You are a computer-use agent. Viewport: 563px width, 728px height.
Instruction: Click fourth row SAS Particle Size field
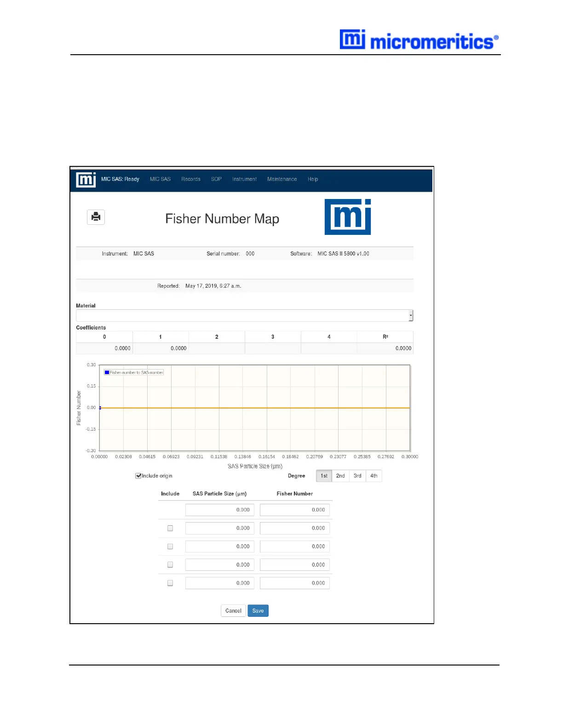(220, 564)
